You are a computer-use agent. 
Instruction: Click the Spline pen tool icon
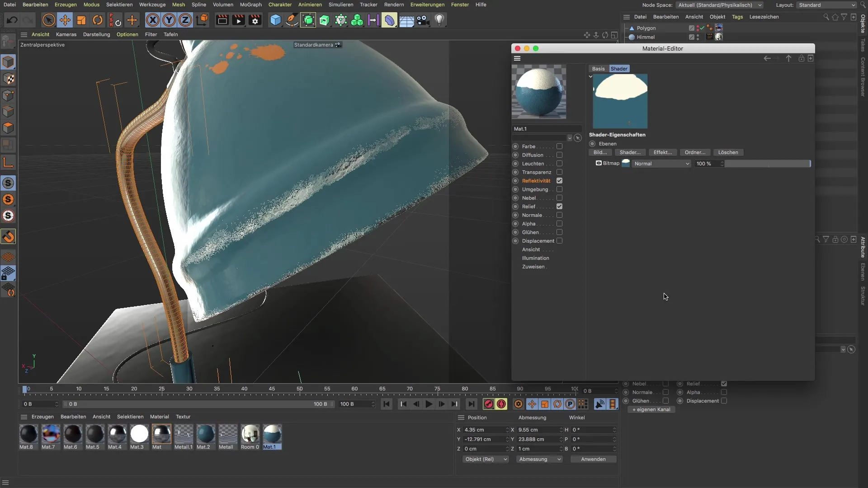tap(292, 20)
